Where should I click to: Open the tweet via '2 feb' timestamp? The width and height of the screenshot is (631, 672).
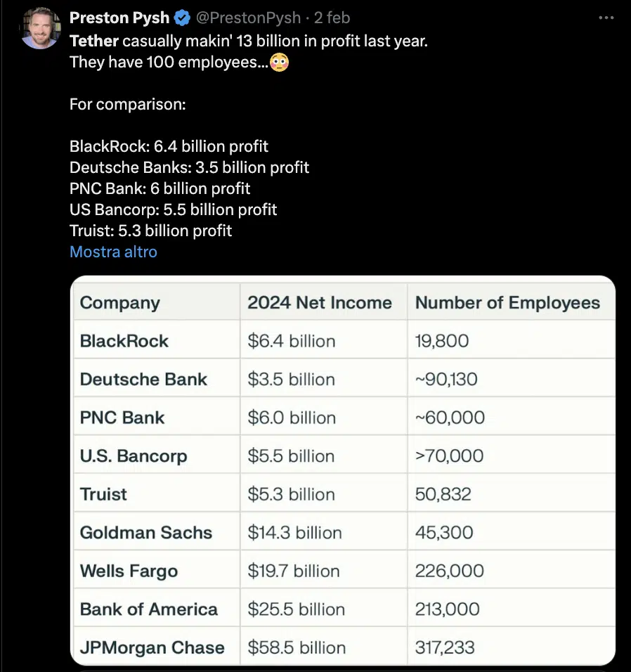332,18
